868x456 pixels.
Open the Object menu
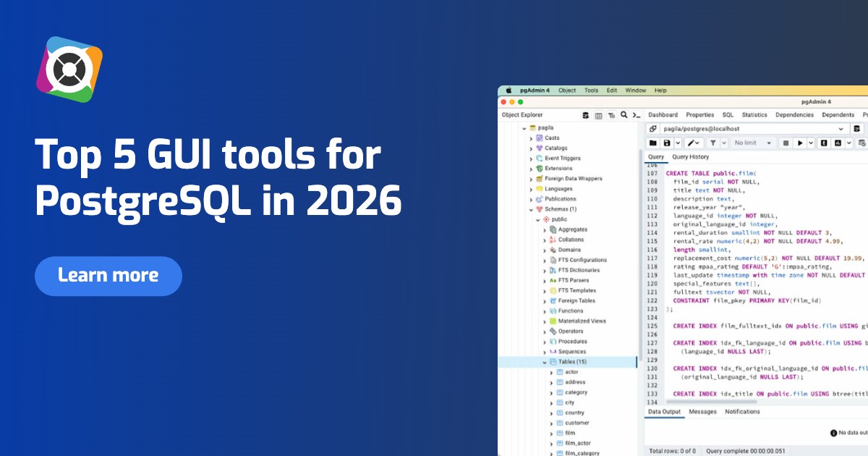pos(567,90)
